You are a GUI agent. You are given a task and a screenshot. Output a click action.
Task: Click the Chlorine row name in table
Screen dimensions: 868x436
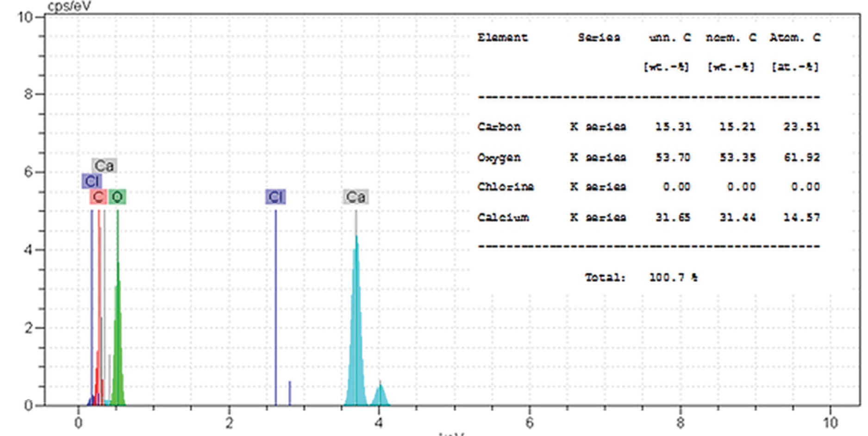(506, 187)
